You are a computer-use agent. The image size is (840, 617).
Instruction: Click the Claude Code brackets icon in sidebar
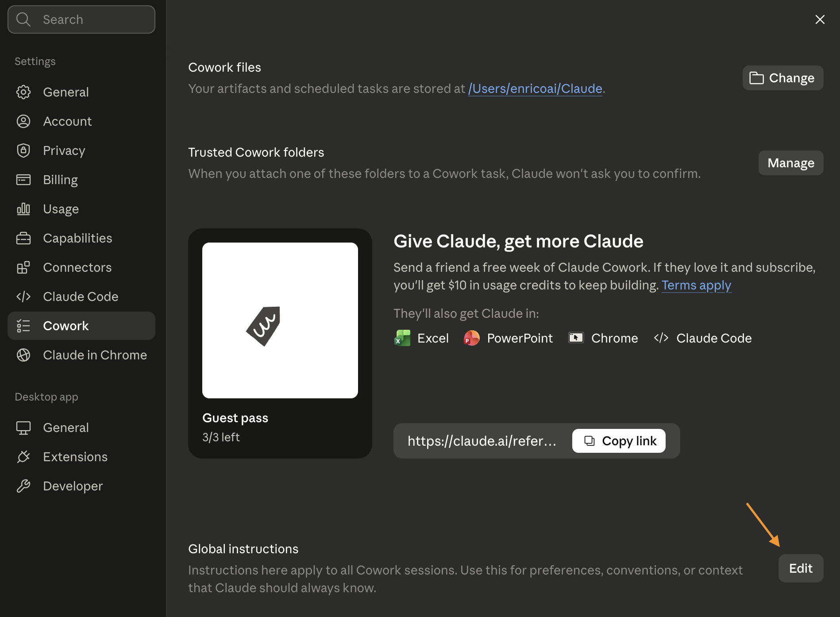pos(23,297)
